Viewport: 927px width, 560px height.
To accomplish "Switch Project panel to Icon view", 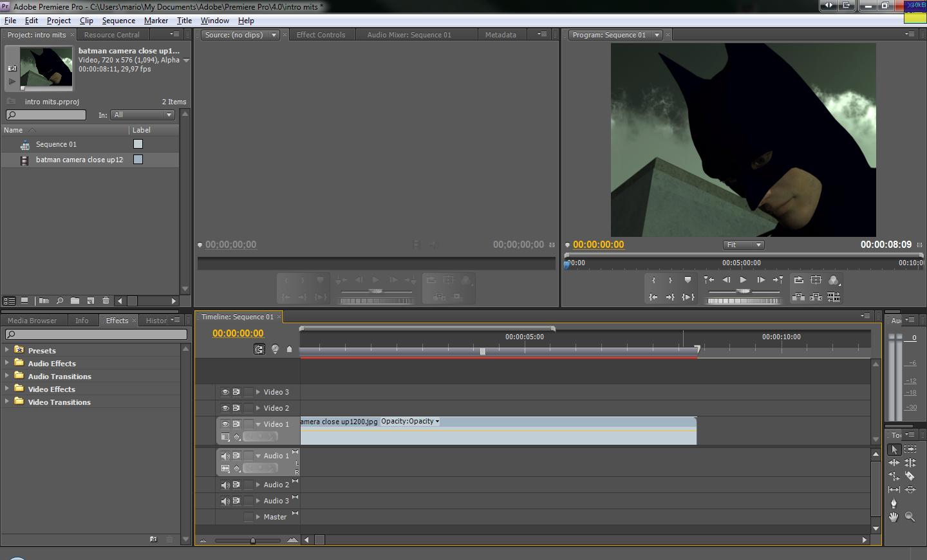I will (x=24, y=301).
